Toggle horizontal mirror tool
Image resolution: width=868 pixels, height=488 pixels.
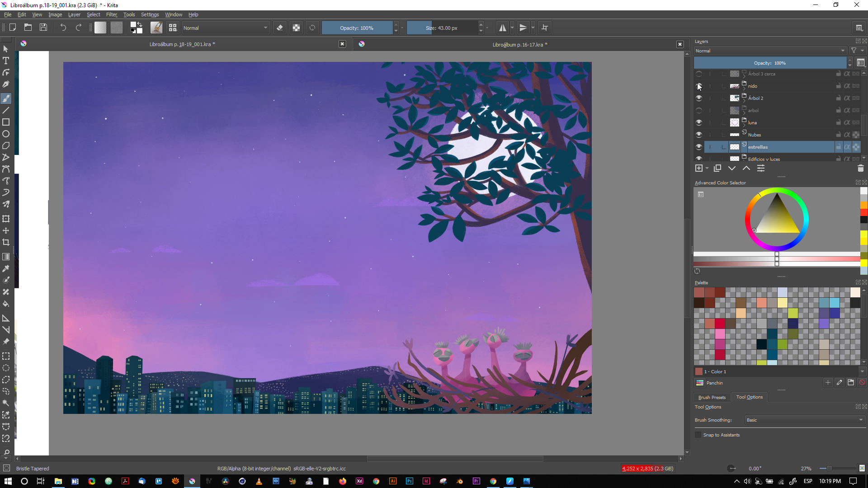tap(502, 28)
